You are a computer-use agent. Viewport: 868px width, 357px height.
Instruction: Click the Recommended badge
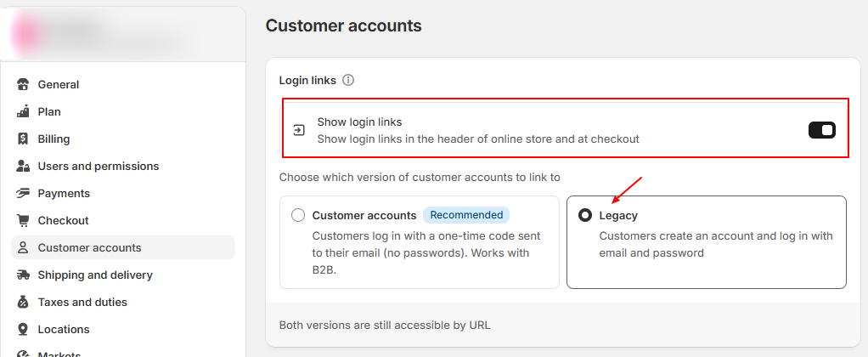click(465, 215)
